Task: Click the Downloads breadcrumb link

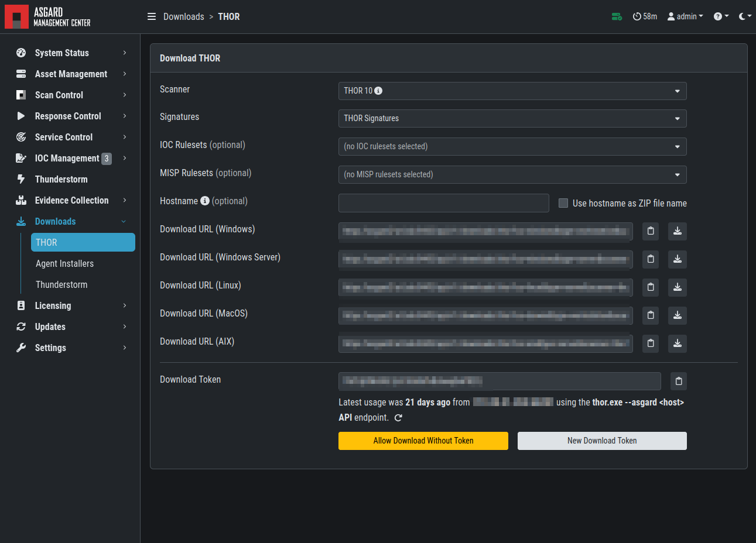Action: 184,16
